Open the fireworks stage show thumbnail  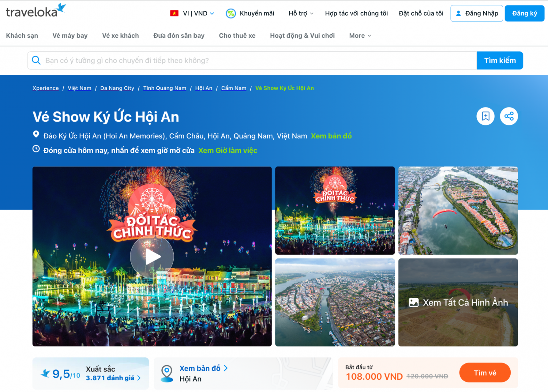pos(335,210)
